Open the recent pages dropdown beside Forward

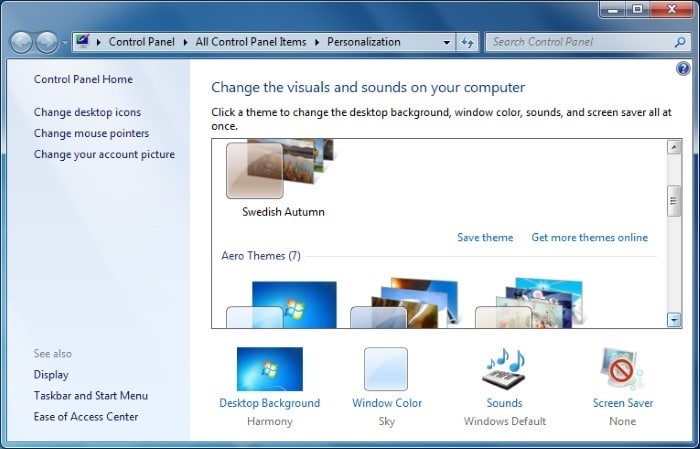tap(65, 42)
